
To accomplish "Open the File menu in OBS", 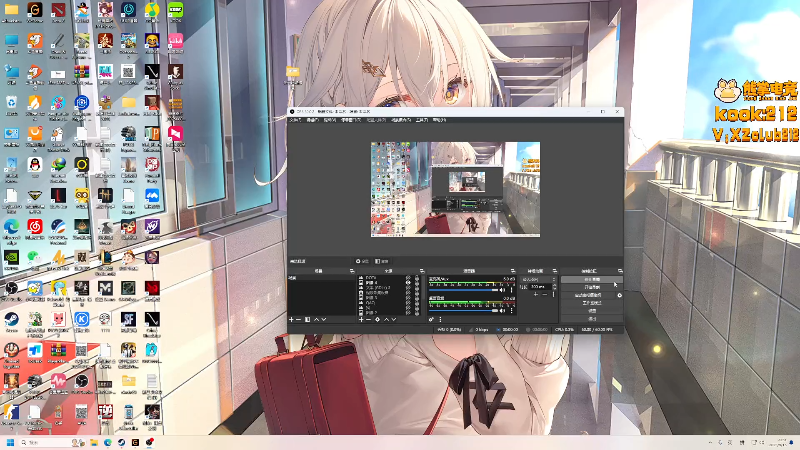I will coord(295,120).
